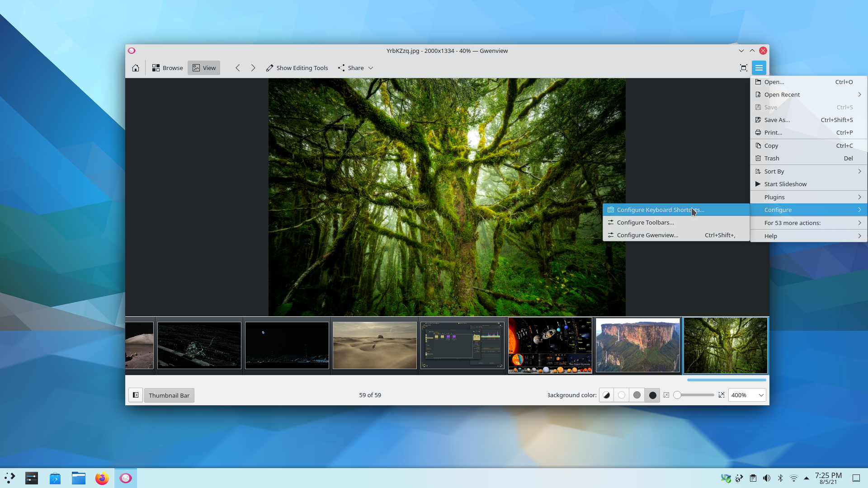Click the fullscreen toggle icon
Viewport: 868px width, 488px height.
(x=743, y=67)
